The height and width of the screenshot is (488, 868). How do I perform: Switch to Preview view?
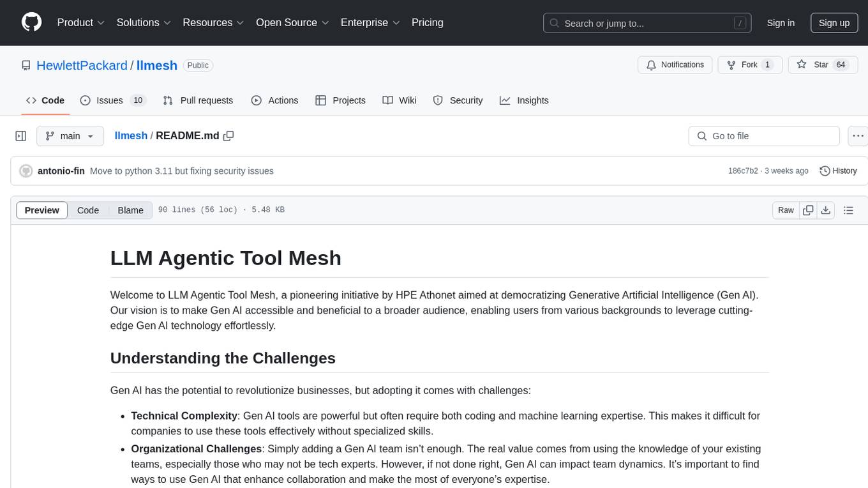pyautogui.click(x=42, y=210)
